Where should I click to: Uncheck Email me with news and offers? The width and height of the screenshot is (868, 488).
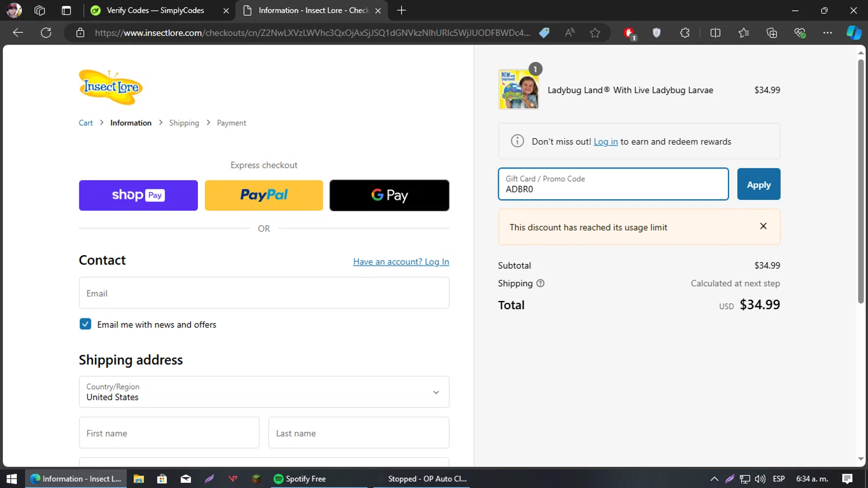coord(85,324)
